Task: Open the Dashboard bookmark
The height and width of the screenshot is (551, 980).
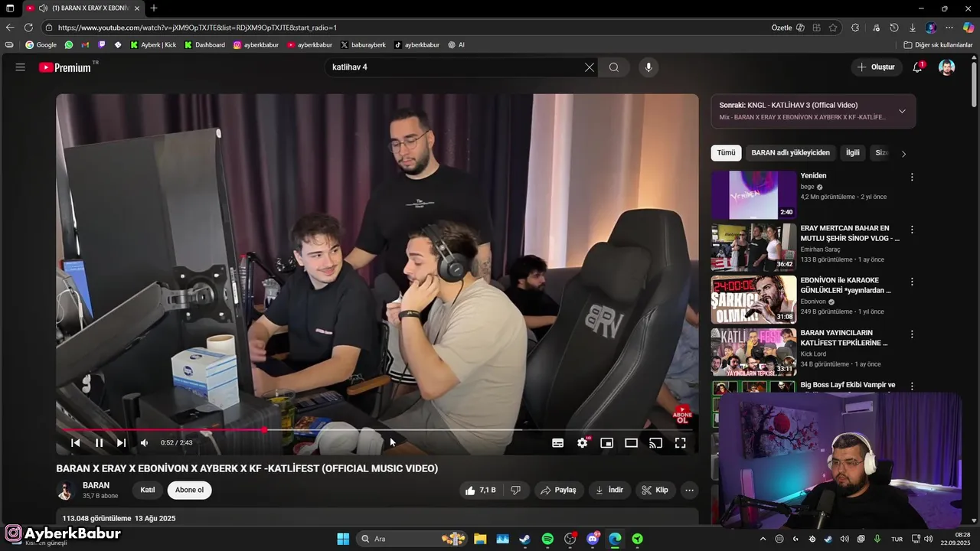Action: coord(204,45)
